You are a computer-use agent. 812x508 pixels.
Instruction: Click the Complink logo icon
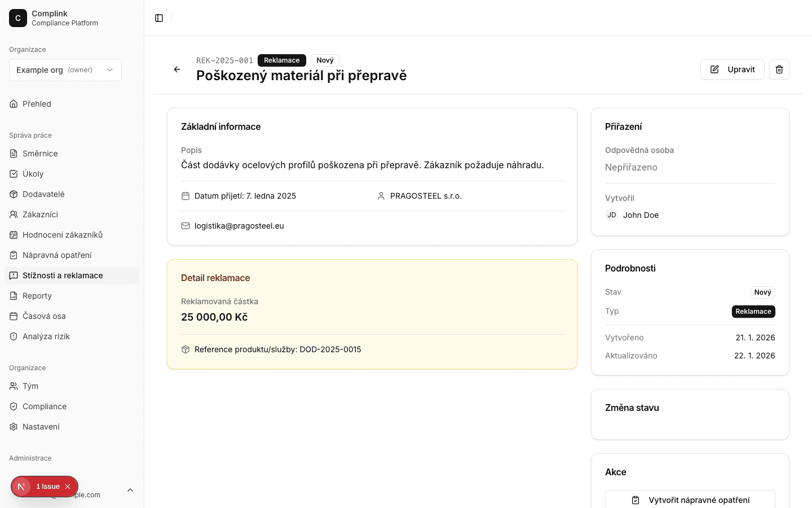[18, 18]
